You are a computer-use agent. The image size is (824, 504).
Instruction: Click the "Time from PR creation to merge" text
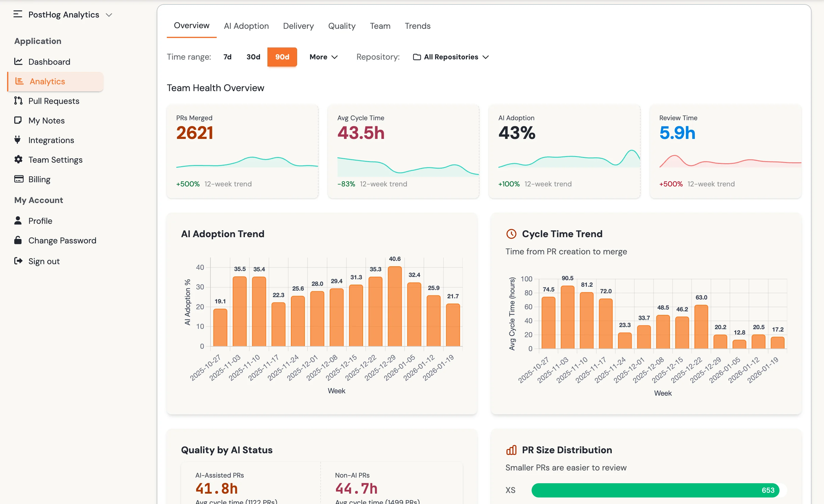tap(566, 251)
